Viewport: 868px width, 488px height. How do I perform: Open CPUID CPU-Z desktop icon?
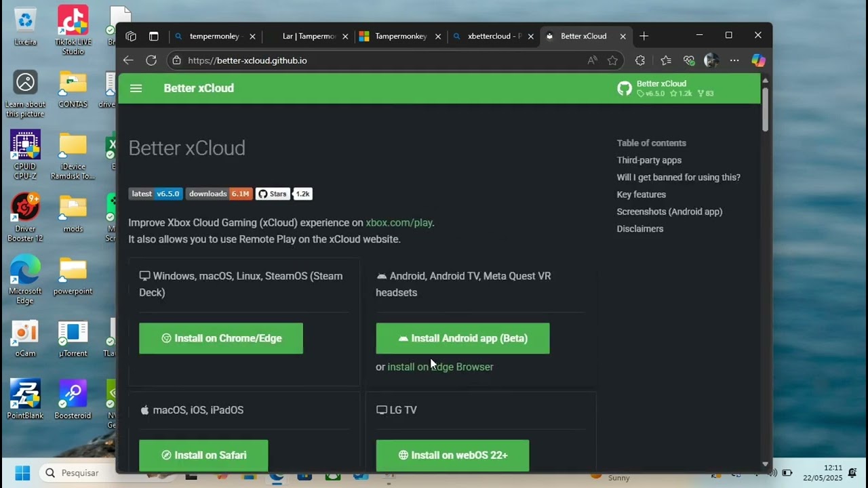pos(25,155)
